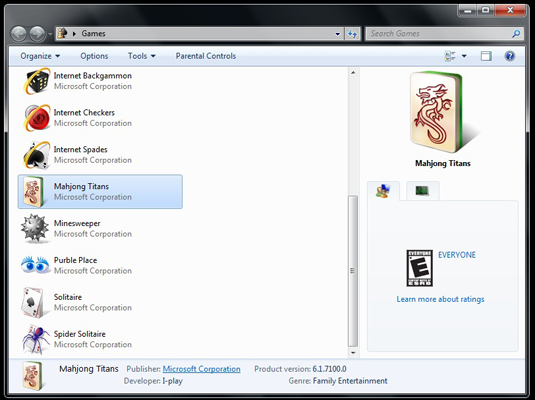Image resolution: width=535 pixels, height=400 pixels.
Task: Click the EVERYONE rating link
Action: (x=457, y=255)
